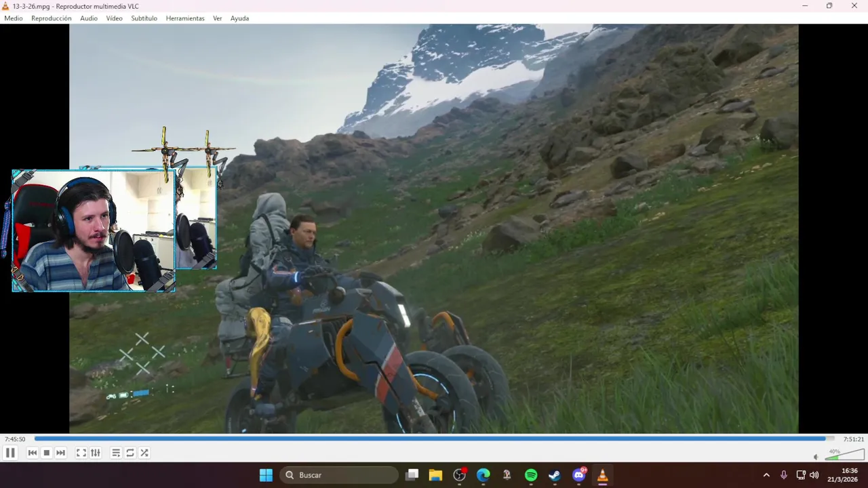868x488 pixels.
Task: Open OBS Studio from taskbar
Action: click(460, 475)
